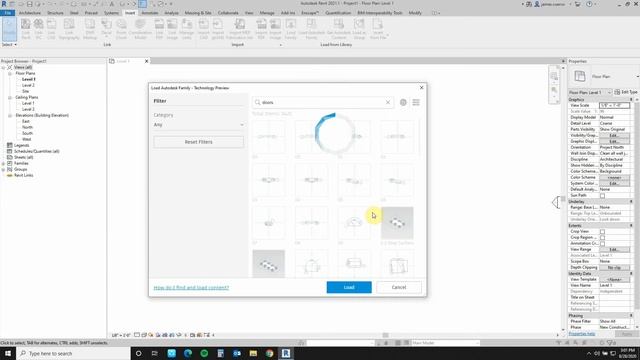Click the Link IFC ribbon icon
Screen dimensions: 640x360
tap(38, 29)
